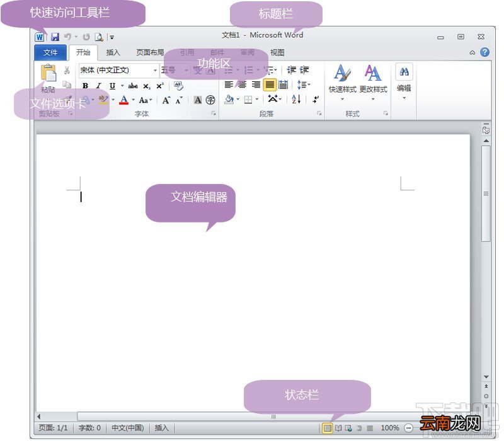
Task: Switch to the 视图 tab
Action: click(x=277, y=52)
